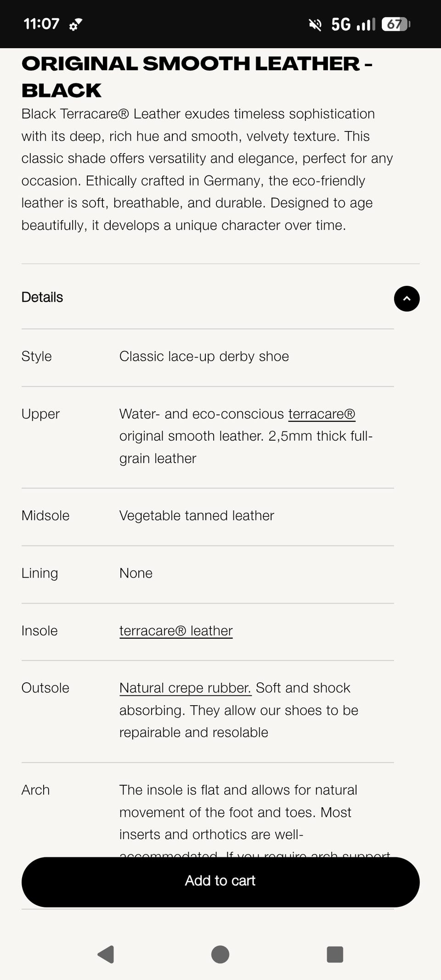Tap the Details section header

pos(42,297)
